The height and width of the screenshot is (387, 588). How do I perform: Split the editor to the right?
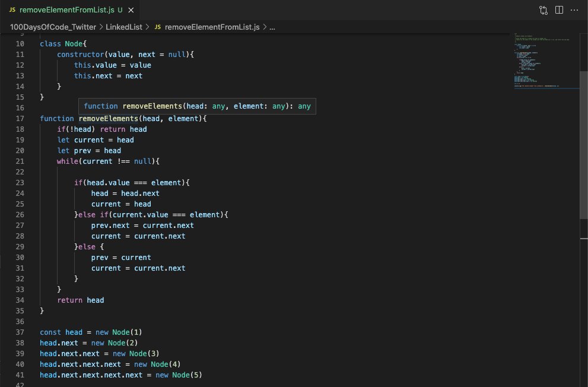[x=559, y=10]
